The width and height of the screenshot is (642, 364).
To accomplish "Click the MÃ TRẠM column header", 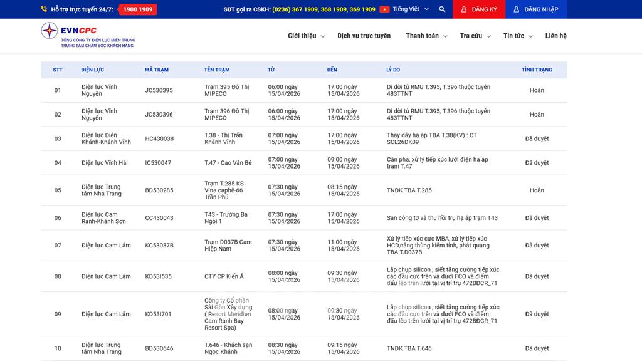I will [x=156, y=70].
